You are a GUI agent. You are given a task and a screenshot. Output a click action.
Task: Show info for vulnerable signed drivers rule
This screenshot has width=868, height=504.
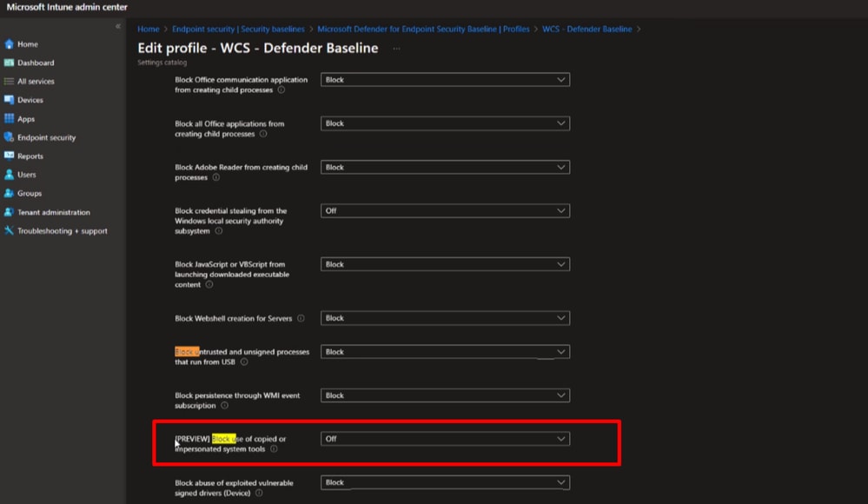click(x=259, y=493)
